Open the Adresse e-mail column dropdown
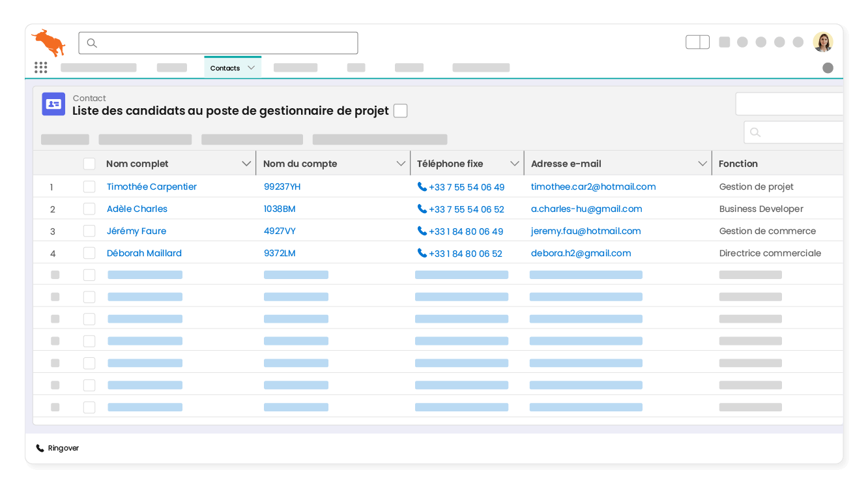The height and width of the screenshot is (487, 868). 702,164
